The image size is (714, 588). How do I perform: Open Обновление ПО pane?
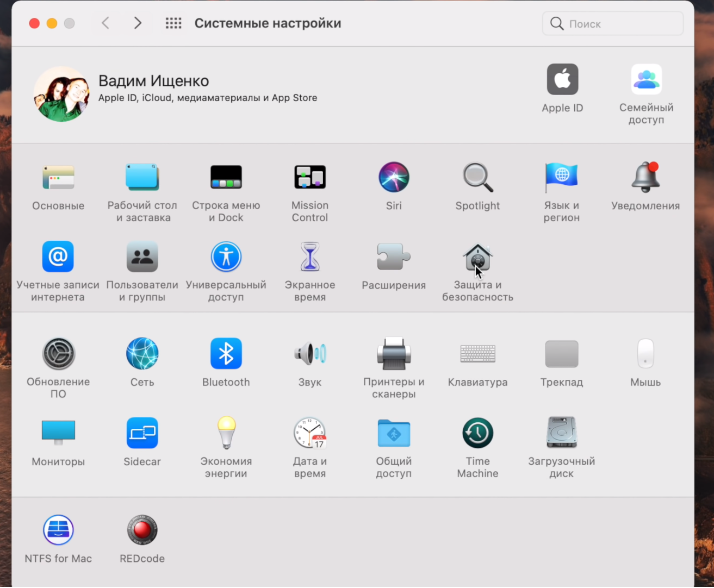coord(58,354)
